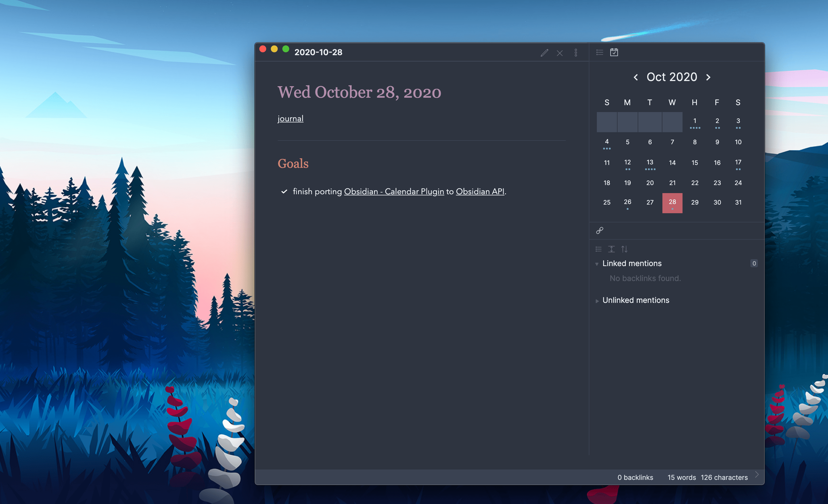Image resolution: width=828 pixels, height=504 pixels.
Task: Click the list/bullet panel icon
Action: point(600,52)
